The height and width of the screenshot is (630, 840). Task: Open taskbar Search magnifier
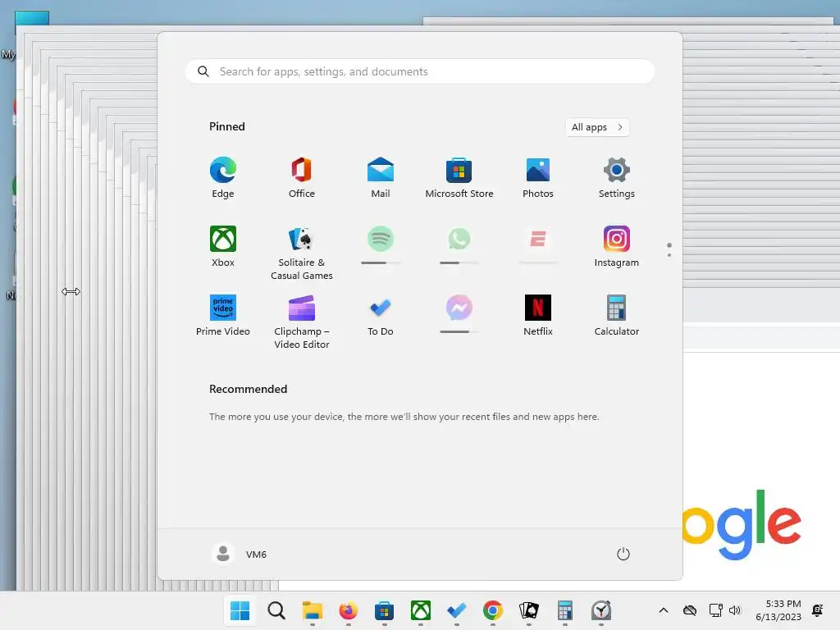point(276,610)
